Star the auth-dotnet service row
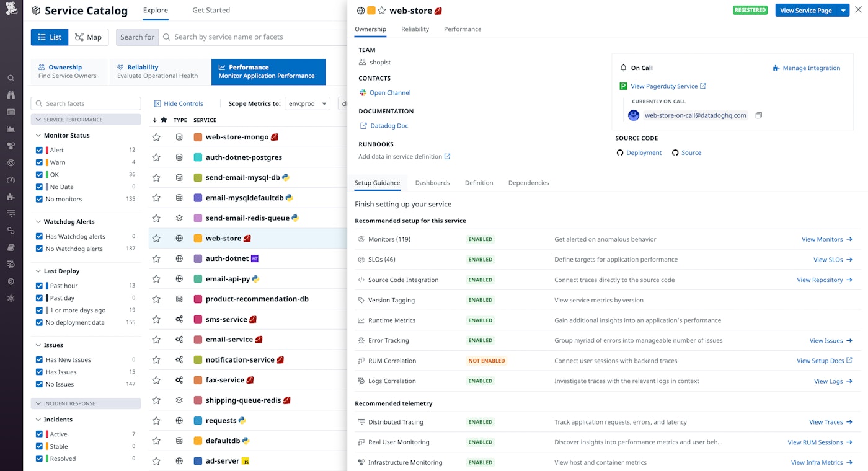 pos(156,258)
